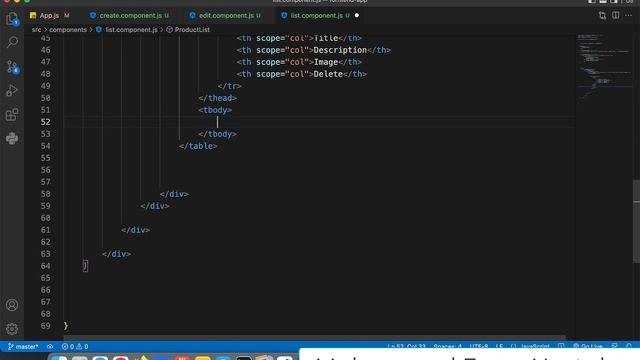Change file encoding UTF-8
The height and width of the screenshot is (360, 640).
click(478, 347)
